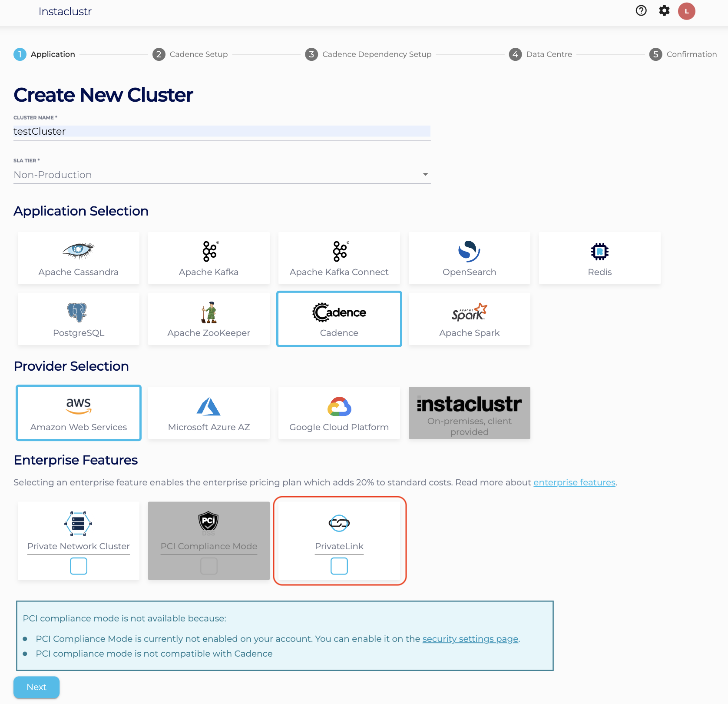Screen dimensions: 728x704
Task: Choose Microsoft Azure AZ as provider
Action: 208,413
